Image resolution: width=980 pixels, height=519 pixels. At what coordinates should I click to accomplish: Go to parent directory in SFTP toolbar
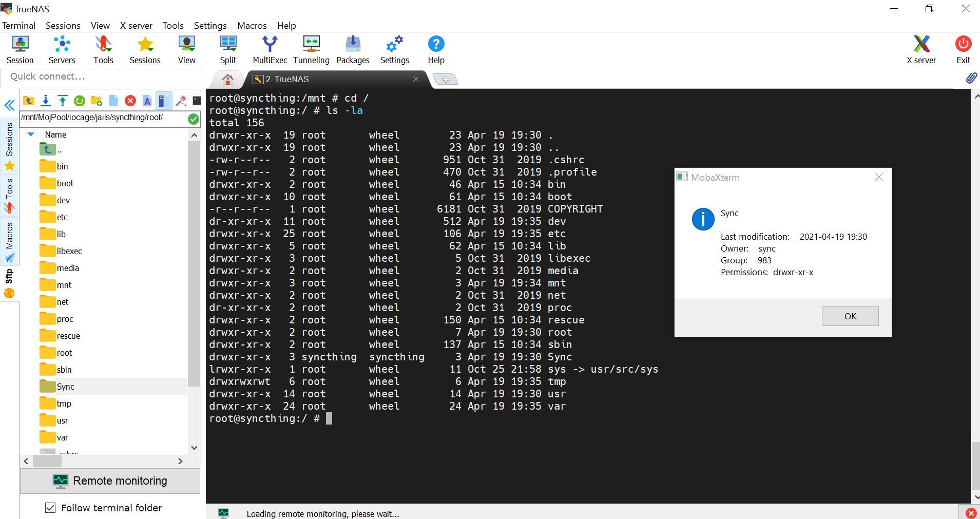(29, 101)
